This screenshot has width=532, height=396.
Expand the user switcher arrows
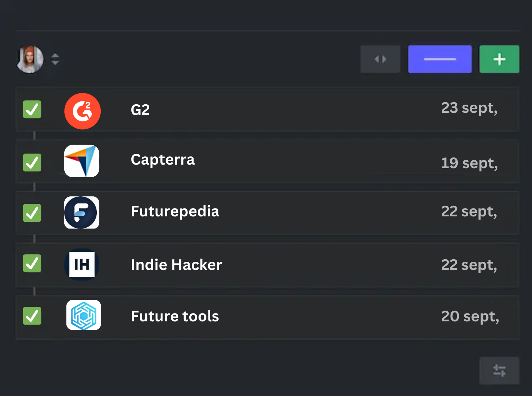point(55,59)
